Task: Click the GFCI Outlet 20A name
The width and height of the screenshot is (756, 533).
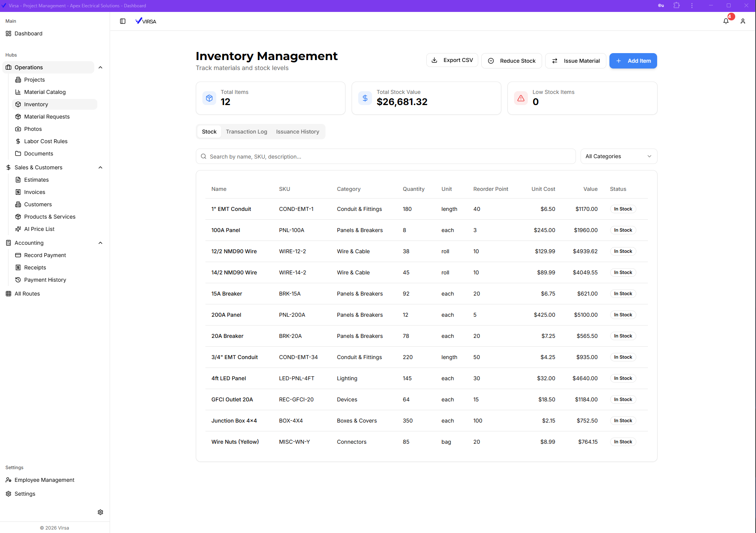Action: coord(232,399)
